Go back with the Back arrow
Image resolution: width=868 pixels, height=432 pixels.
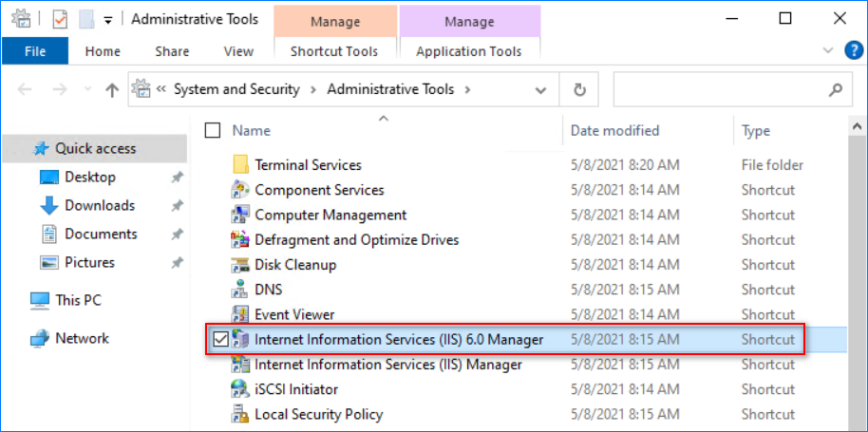pyautogui.click(x=25, y=89)
